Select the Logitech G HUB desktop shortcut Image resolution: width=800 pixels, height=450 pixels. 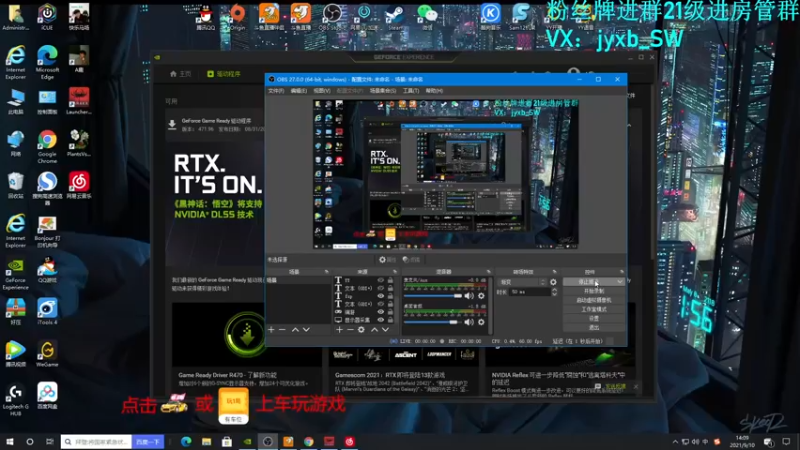pyautogui.click(x=15, y=399)
